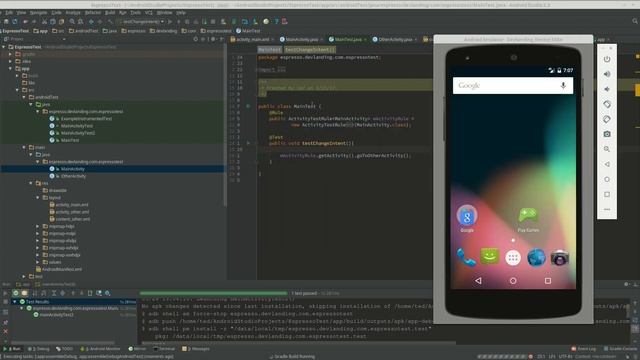Open the Messages tool window
The height and width of the screenshot is (360, 640).
(x=196, y=349)
